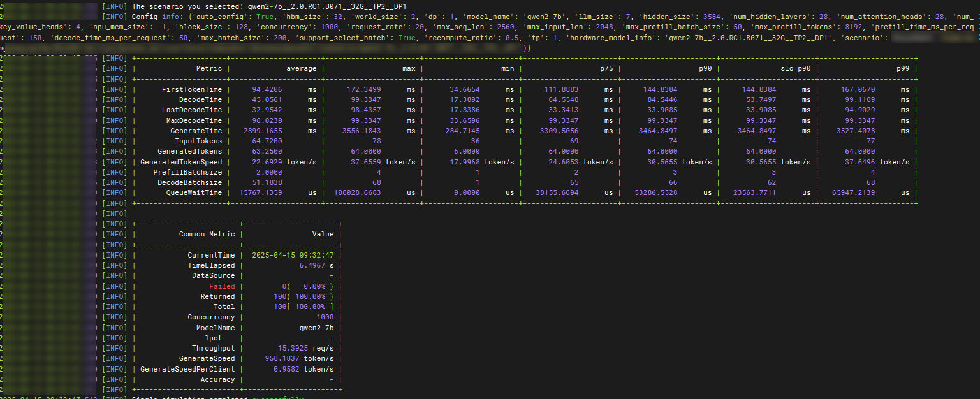Viewport: 980px width, 399px height.
Task: Click GeneratedTokenSpeed p75 value 24.6053
Action: coord(563,162)
